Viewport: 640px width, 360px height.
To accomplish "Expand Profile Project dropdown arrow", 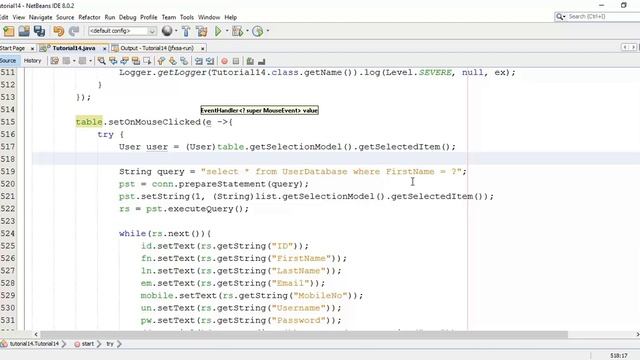I will [x=268, y=31].
